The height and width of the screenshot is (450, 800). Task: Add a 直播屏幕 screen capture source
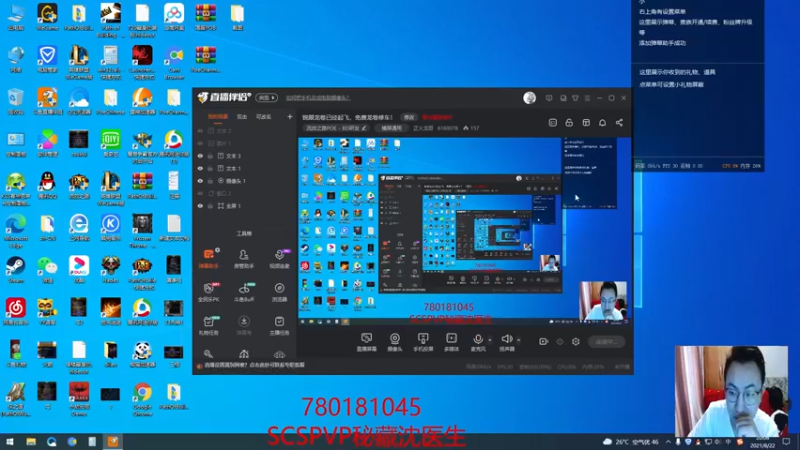tap(366, 342)
